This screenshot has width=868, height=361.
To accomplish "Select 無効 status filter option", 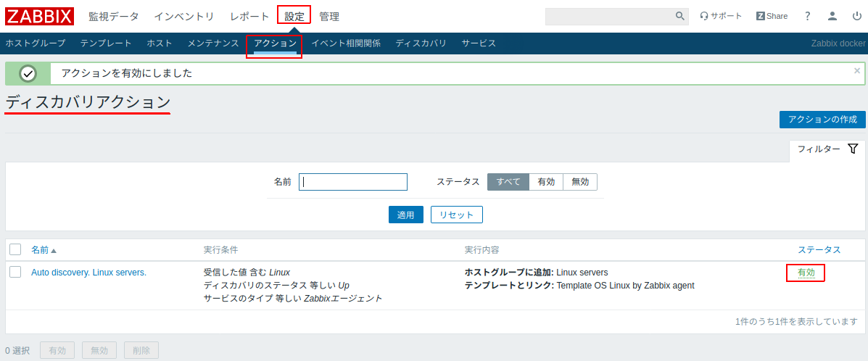I will point(580,182).
